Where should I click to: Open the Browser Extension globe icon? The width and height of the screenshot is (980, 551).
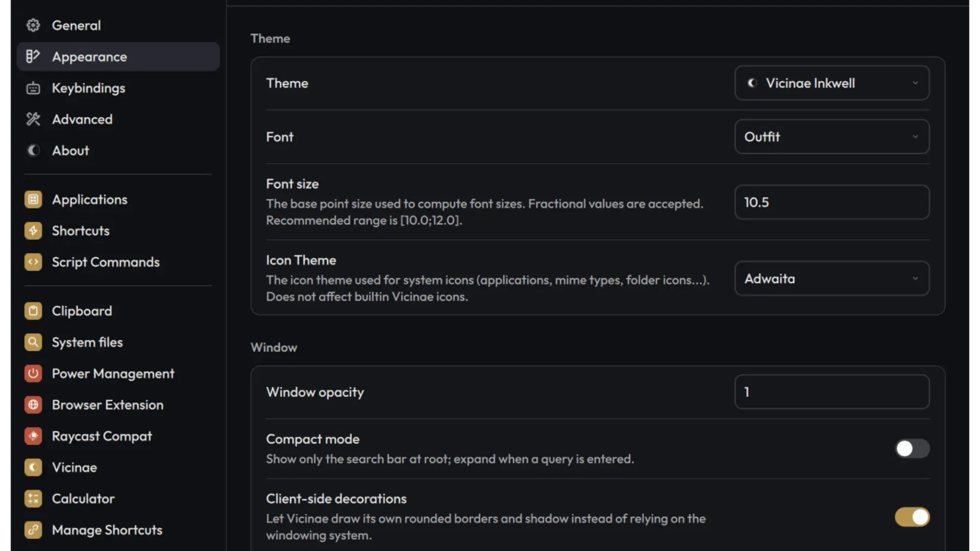coord(33,405)
